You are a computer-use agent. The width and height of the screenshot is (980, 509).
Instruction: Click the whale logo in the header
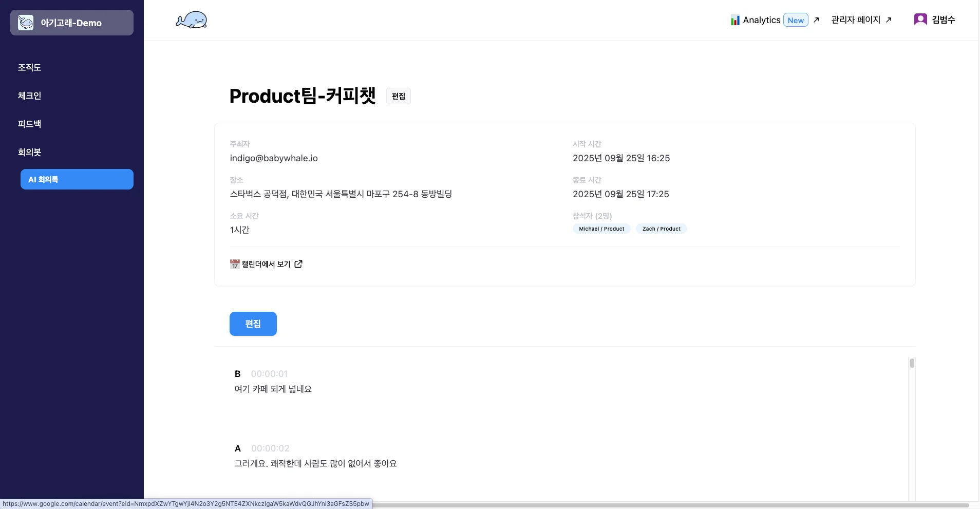(192, 20)
